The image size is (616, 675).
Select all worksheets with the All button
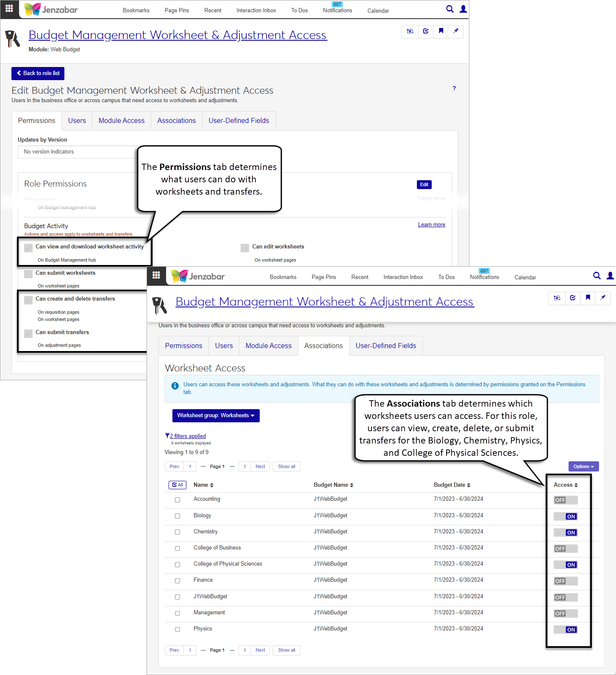[178, 485]
